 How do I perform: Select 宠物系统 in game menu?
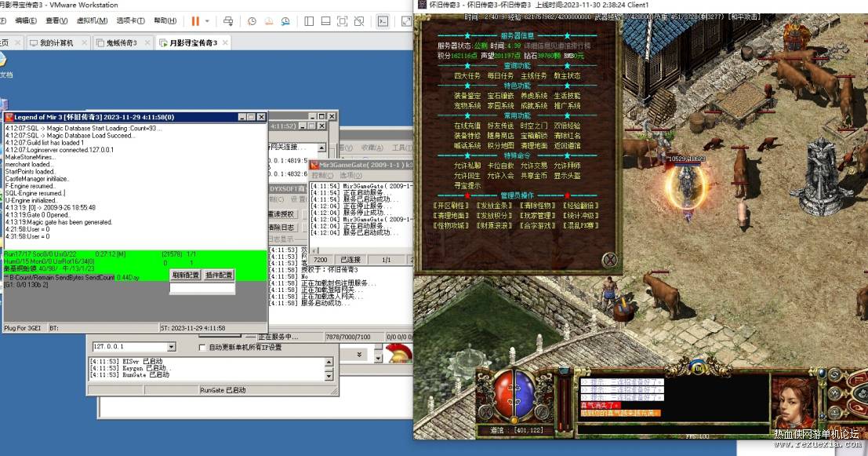(467, 106)
